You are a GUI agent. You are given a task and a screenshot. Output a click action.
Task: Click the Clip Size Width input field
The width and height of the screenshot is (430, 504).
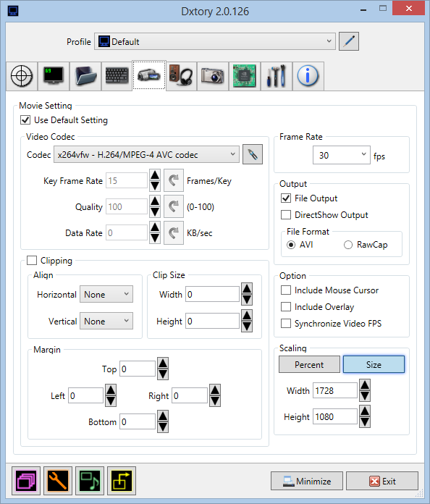(212, 295)
